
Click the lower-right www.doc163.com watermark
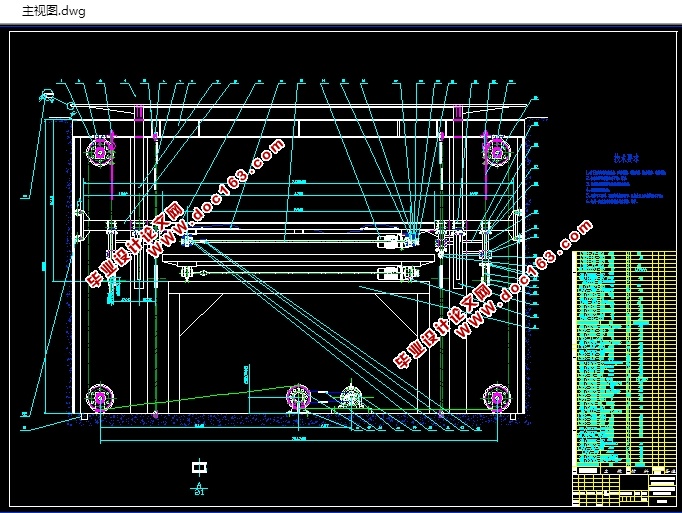pos(493,295)
